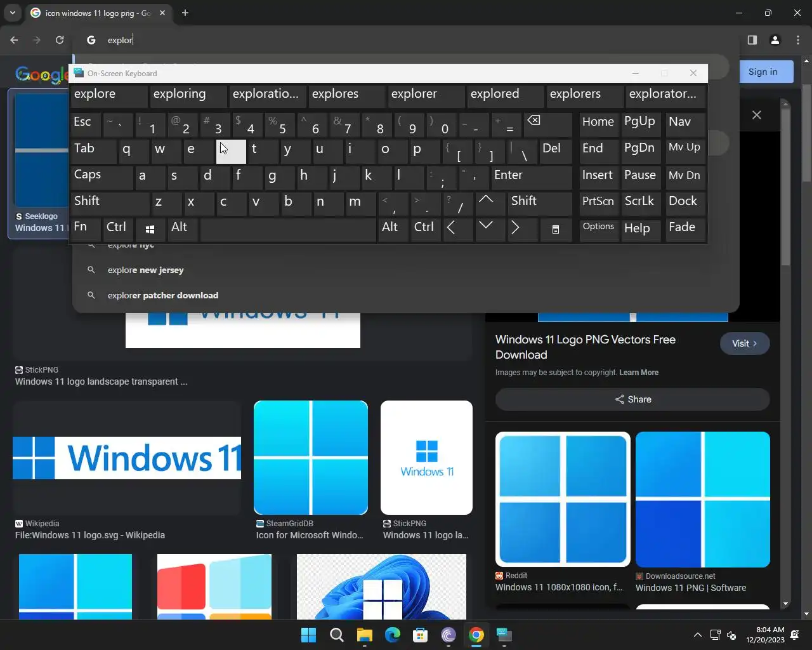Toggle the Fn key

click(86, 230)
